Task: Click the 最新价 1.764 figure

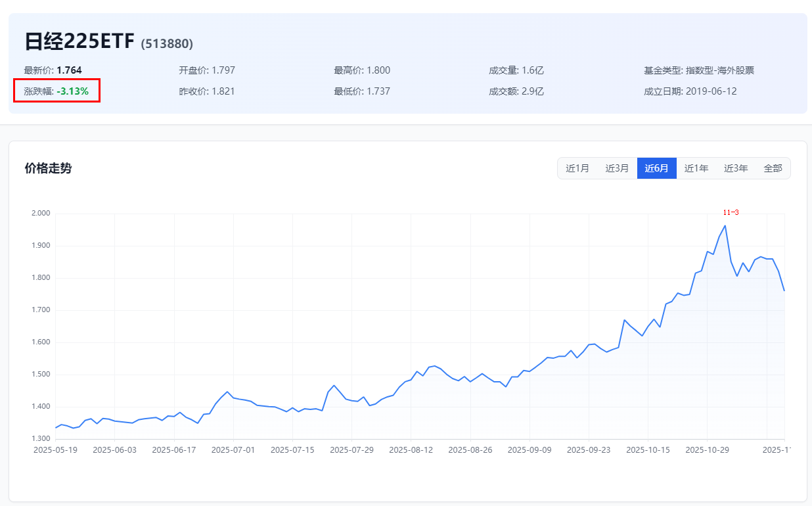Action: (69, 70)
